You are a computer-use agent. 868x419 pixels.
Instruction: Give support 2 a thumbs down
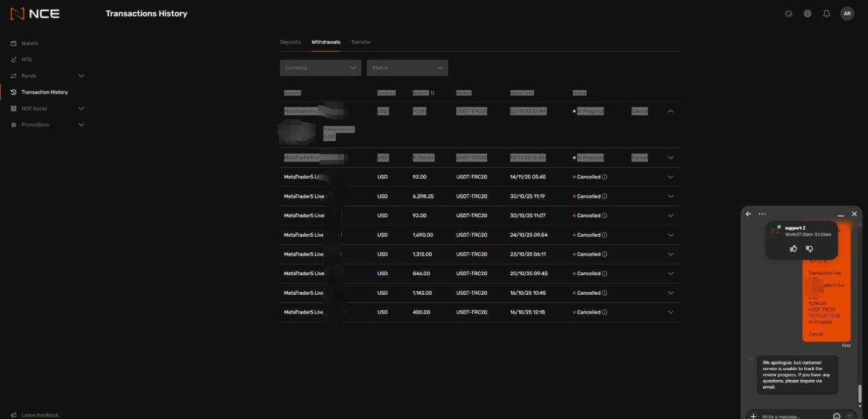tap(810, 248)
